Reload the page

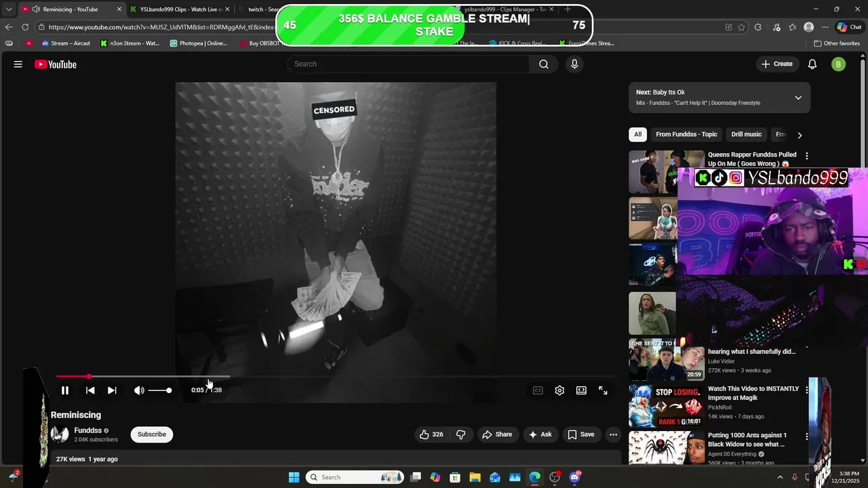(x=25, y=27)
